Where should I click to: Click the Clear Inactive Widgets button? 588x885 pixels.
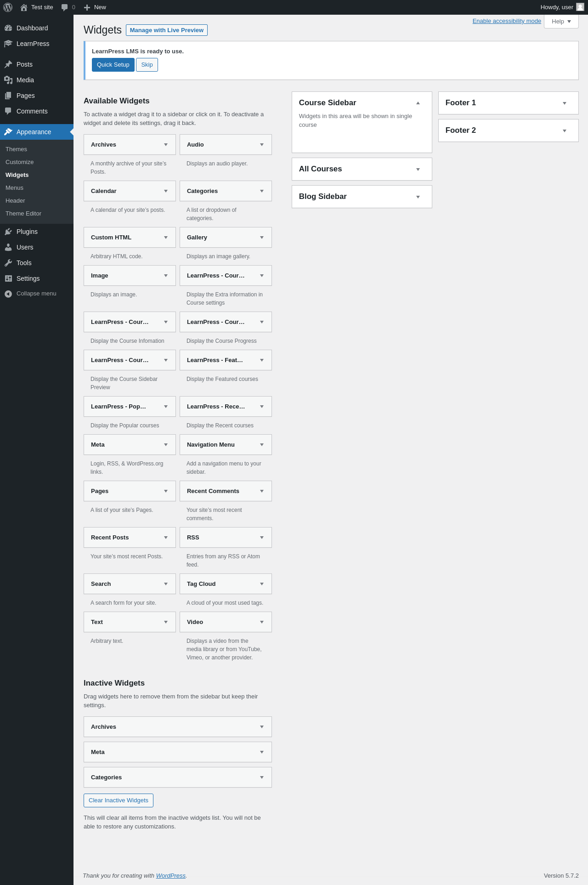tap(119, 800)
